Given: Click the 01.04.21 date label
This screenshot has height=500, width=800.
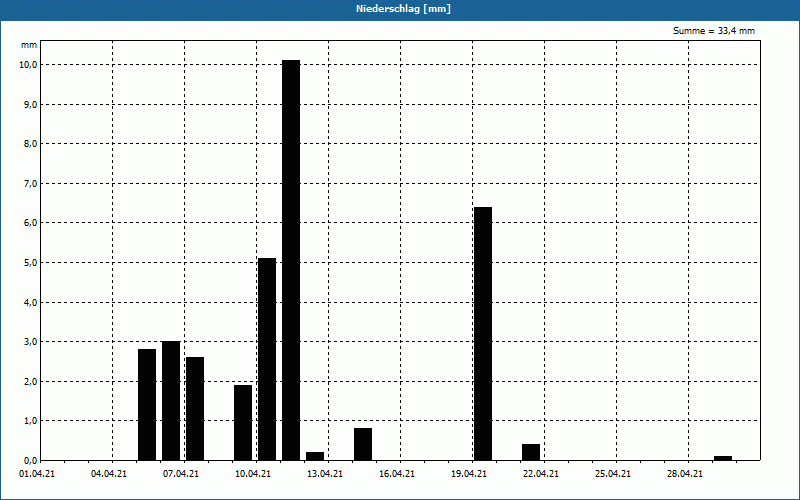Looking at the screenshot, I should point(37,474).
